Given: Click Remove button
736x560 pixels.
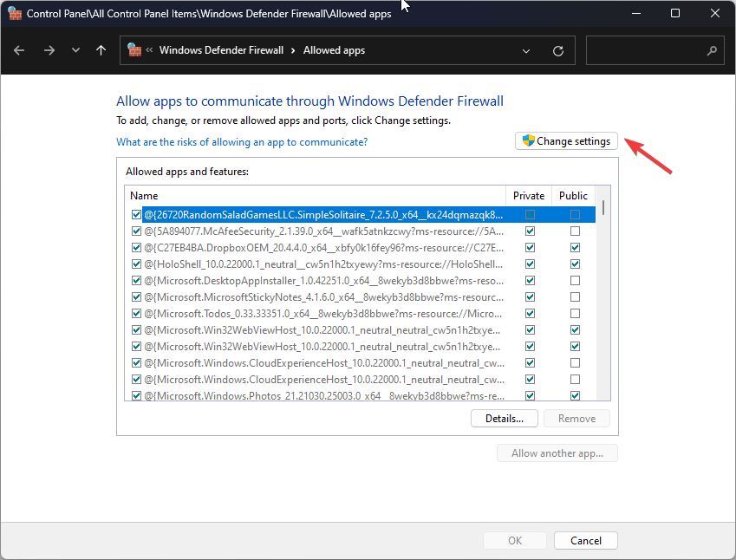Looking at the screenshot, I should [576, 418].
